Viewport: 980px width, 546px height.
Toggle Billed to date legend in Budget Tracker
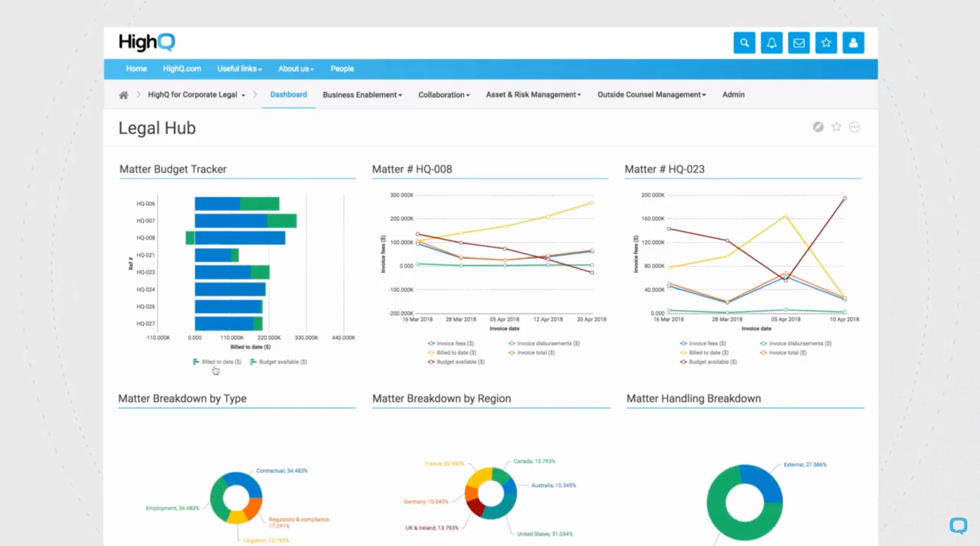[217, 362]
